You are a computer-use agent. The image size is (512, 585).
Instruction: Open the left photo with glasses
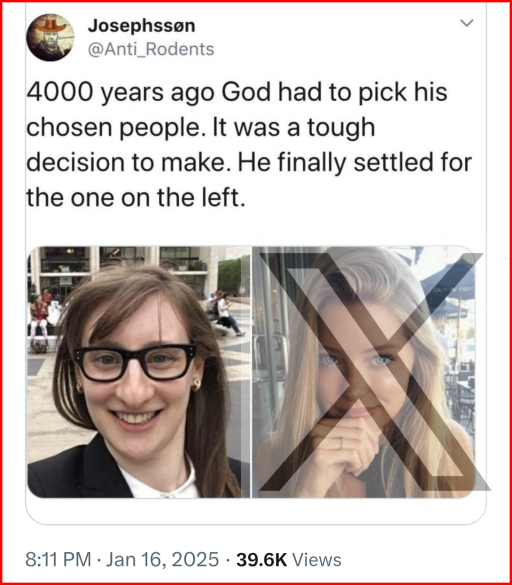pyautogui.click(x=138, y=372)
